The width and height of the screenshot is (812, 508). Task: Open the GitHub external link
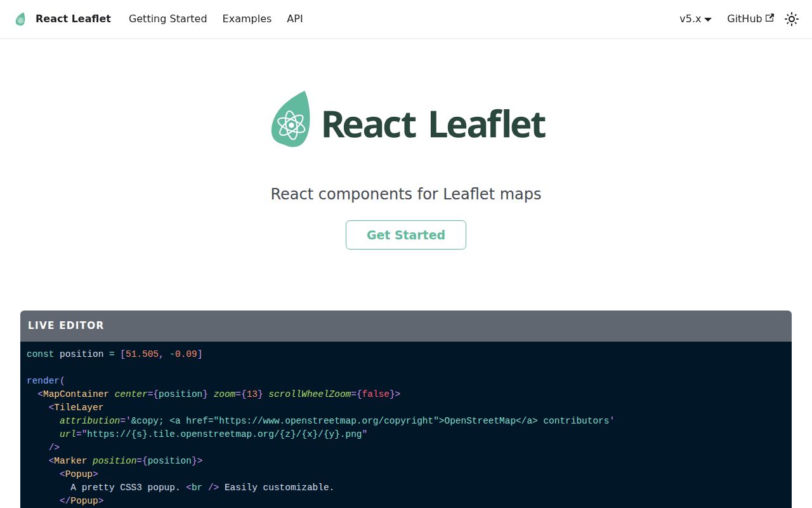coord(750,19)
